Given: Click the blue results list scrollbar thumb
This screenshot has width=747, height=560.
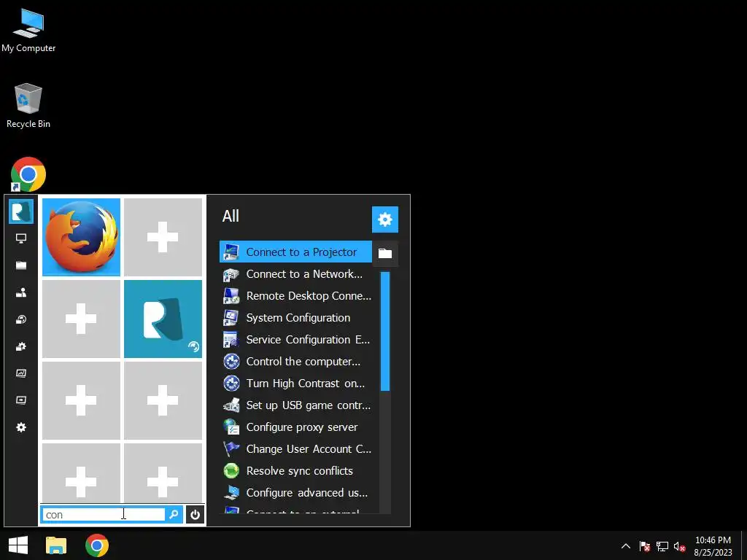Looking at the screenshot, I should pos(385,331).
